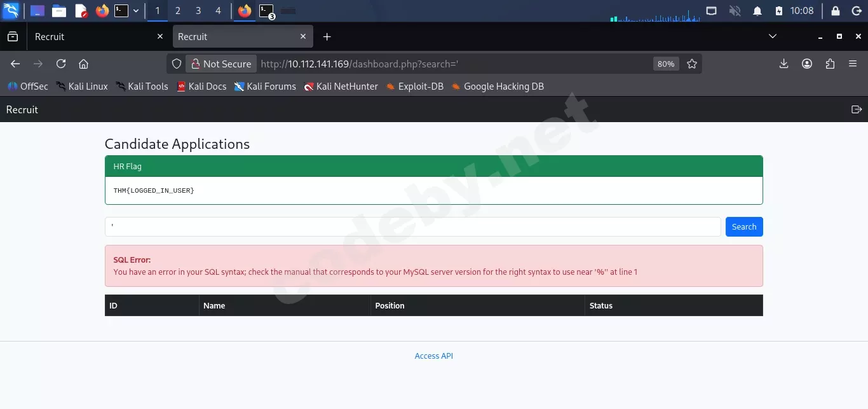Open the Kali applications menu
The width and height of the screenshot is (868, 409).
click(11, 11)
